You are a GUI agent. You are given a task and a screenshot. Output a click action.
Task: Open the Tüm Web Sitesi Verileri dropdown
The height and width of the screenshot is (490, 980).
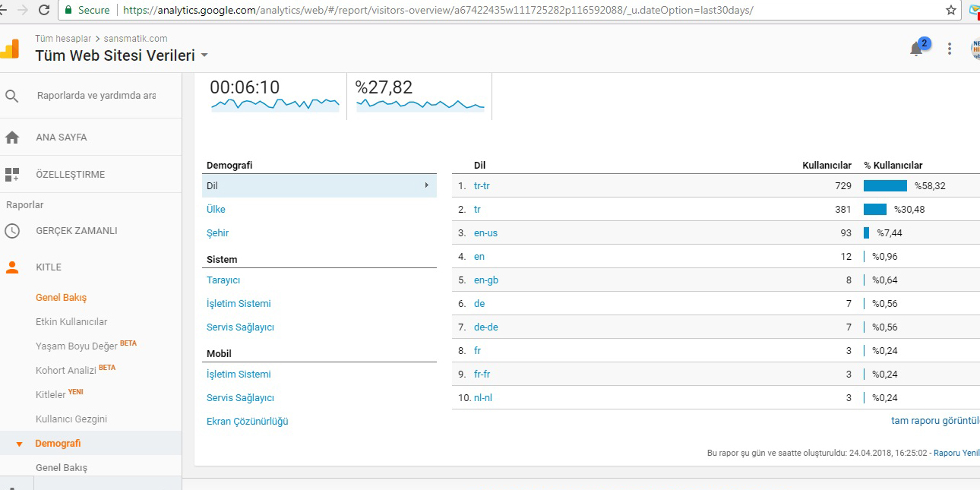[122, 55]
